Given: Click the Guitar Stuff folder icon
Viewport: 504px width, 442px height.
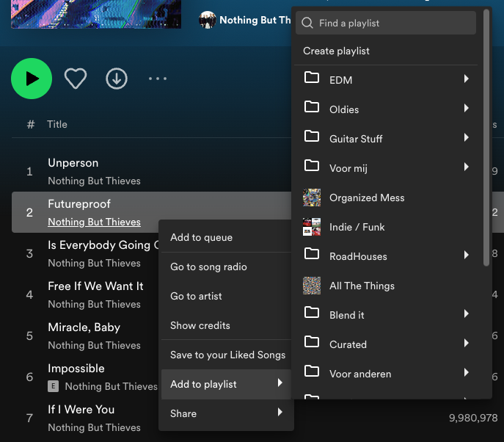Looking at the screenshot, I should (312, 136).
